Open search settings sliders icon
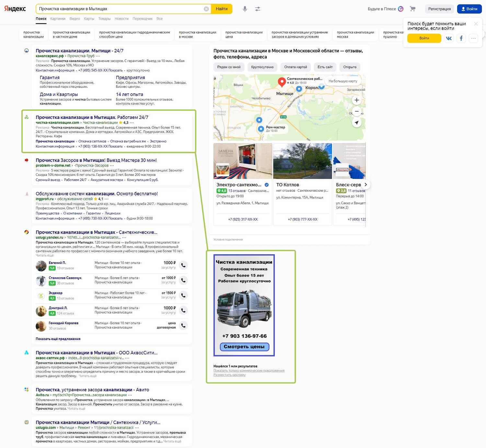The height and width of the screenshot is (448, 486). [258, 9]
